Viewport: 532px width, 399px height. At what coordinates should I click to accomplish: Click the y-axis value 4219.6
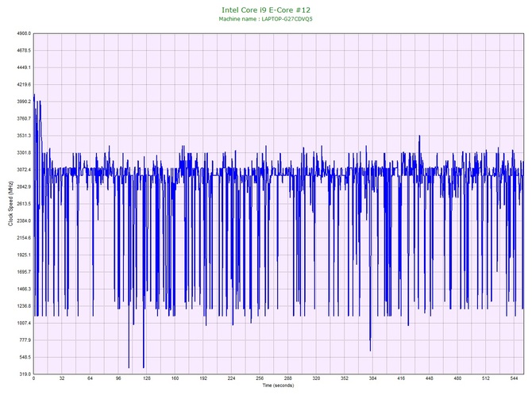click(x=24, y=84)
